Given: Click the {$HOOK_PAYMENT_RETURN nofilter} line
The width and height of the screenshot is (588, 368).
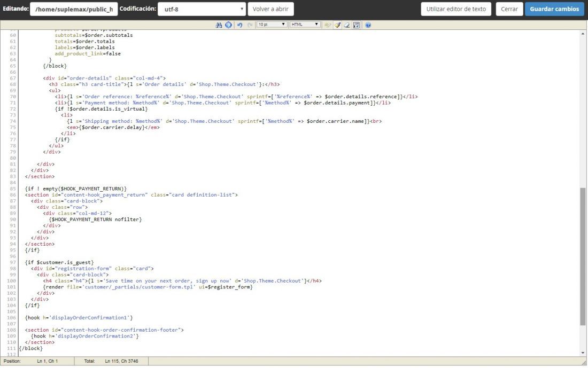Looking at the screenshot, I should (95, 219).
